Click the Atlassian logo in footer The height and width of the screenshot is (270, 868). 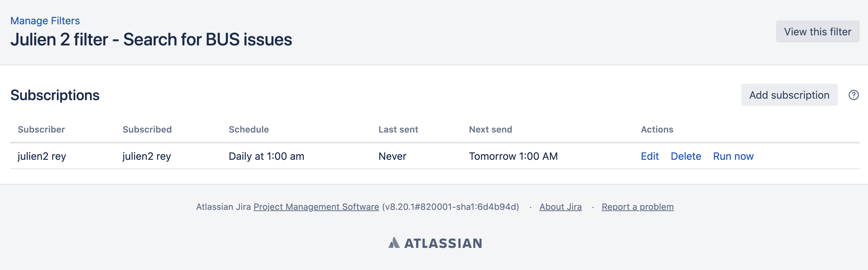coord(435,243)
